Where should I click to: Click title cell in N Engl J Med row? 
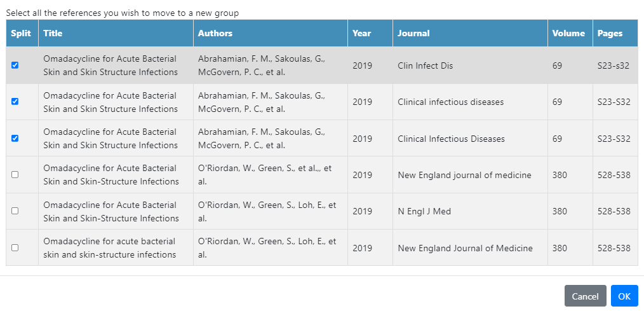pyautogui.click(x=116, y=211)
